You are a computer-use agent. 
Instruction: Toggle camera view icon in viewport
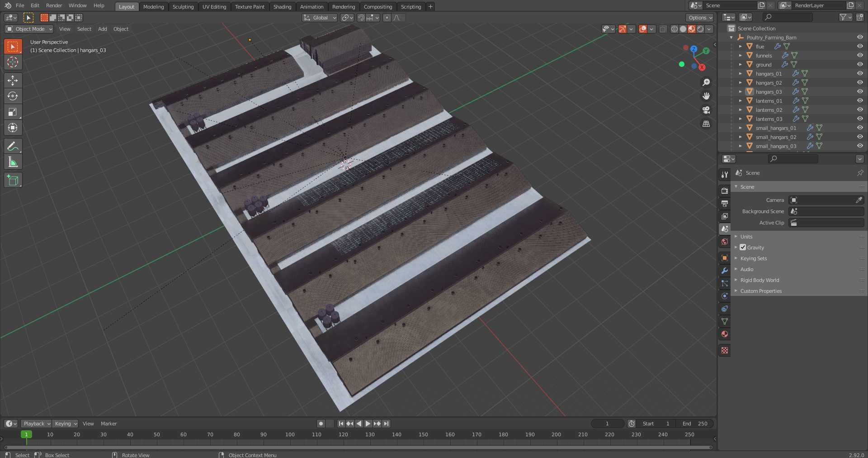[x=706, y=110]
